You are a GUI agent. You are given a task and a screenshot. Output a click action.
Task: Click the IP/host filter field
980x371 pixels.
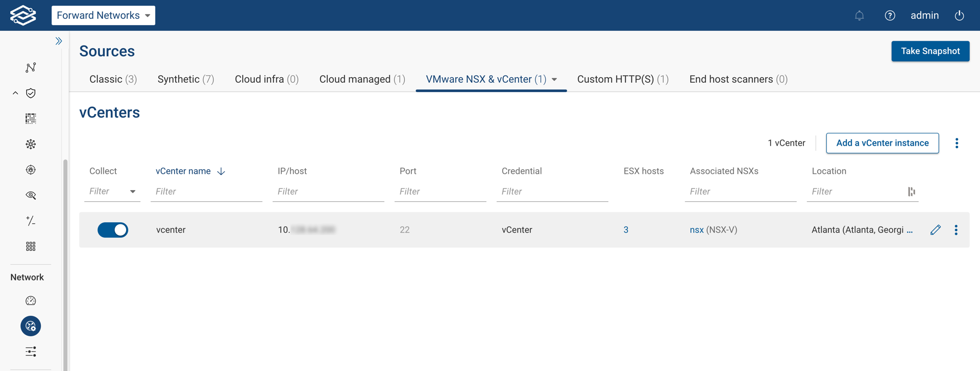(x=328, y=192)
